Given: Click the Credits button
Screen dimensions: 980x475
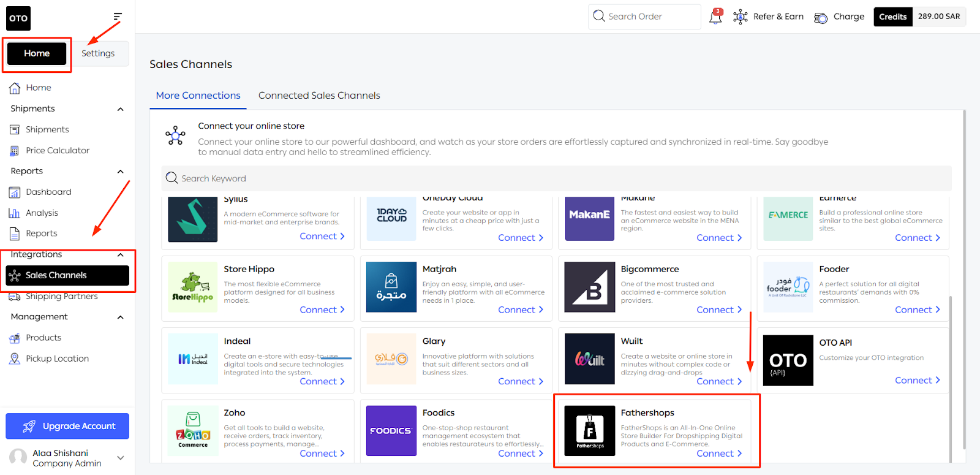Looking at the screenshot, I should [892, 17].
